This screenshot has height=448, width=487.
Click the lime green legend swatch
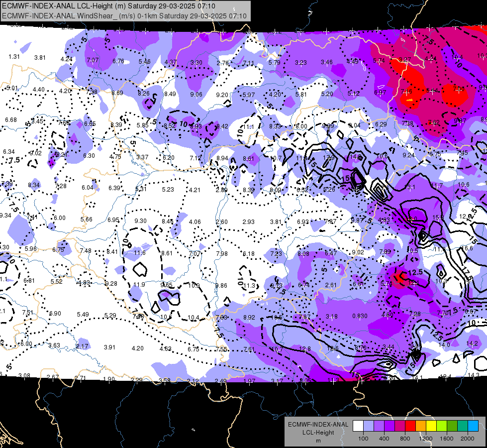pos(442,426)
